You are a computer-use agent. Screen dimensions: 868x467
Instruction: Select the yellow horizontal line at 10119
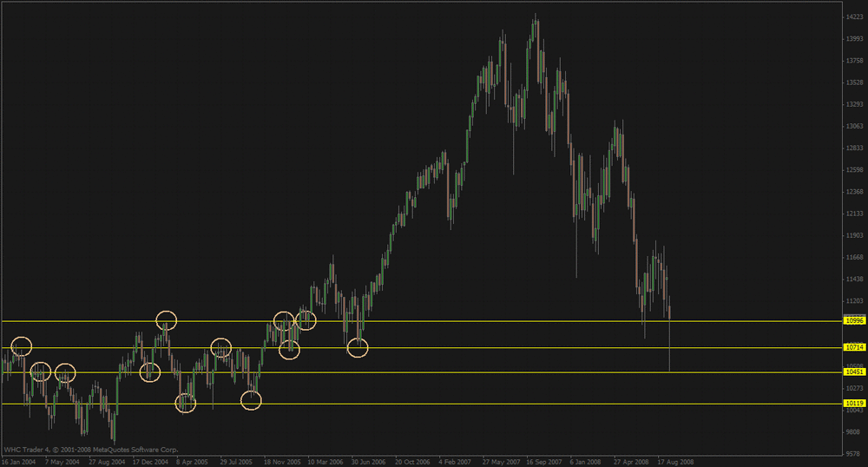[421, 404]
